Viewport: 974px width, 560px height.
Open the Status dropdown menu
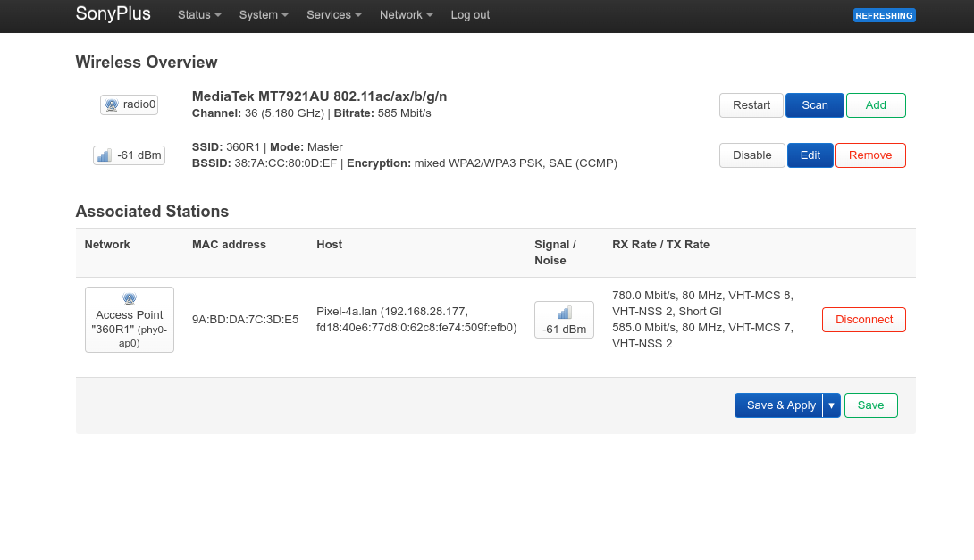tap(199, 15)
